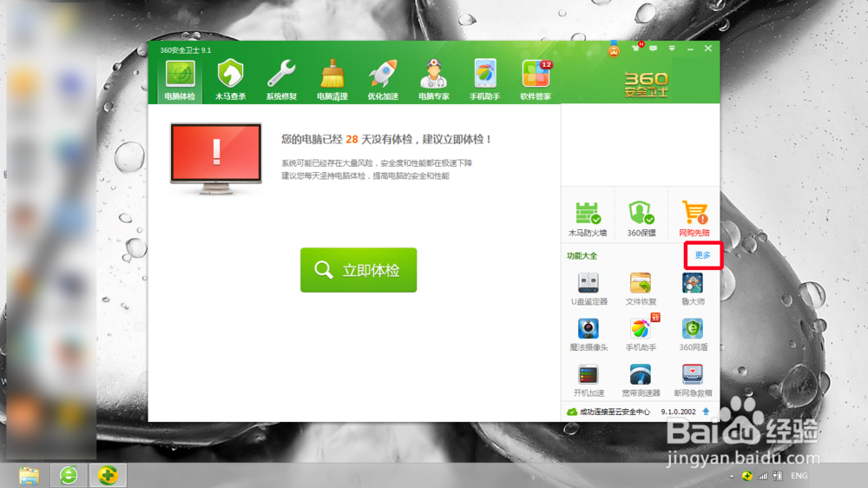The height and width of the screenshot is (488, 868).
Task: Open the 手机助手 toolbar item
Action: (485, 80)
